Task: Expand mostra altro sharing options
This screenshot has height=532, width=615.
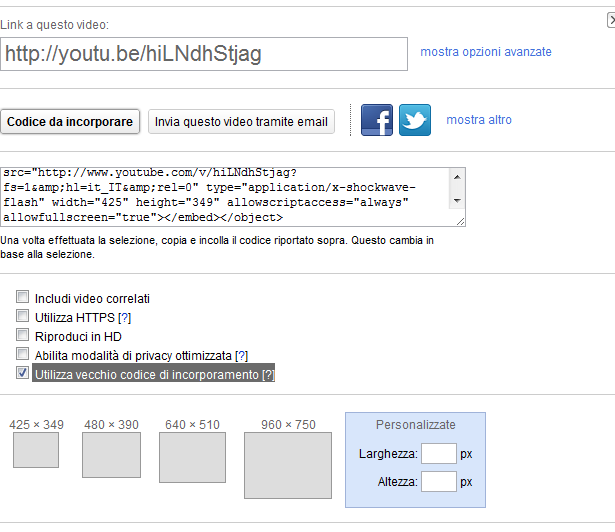Action: (x=479, y=120)
